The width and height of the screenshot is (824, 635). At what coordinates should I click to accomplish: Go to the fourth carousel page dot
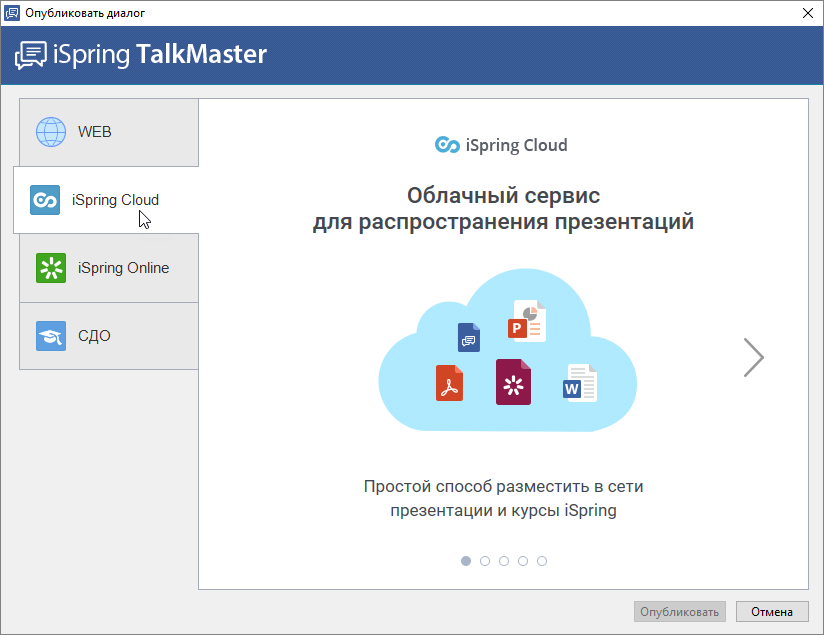click(523, 561)
